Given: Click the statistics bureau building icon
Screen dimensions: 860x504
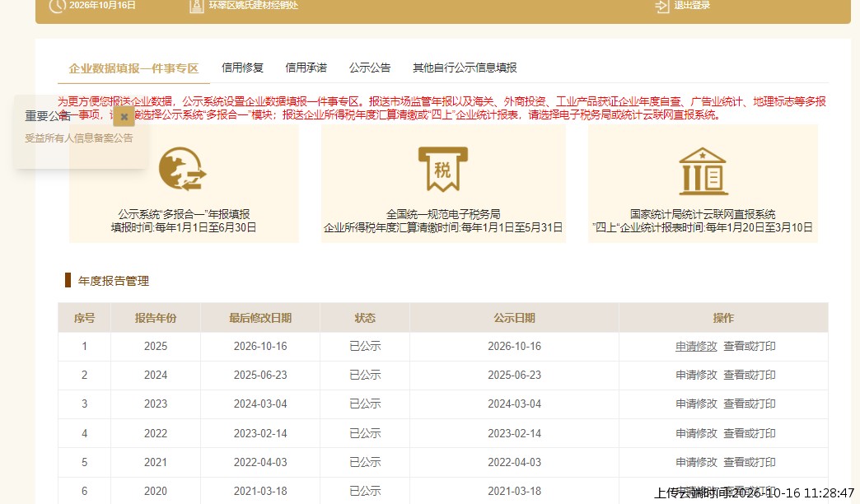Looking at the screenshot, I should pos(703,171).
